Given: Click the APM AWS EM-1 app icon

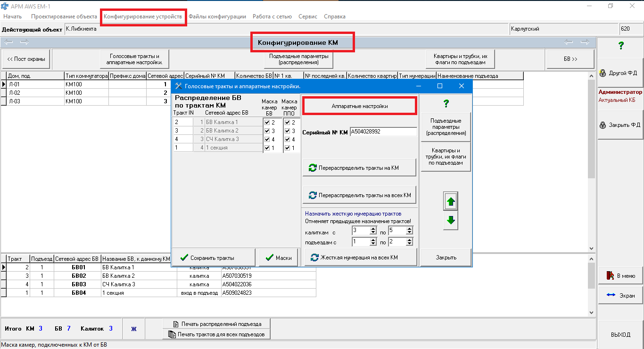Looking at the screenshot, I should click(x=5, y=6).
